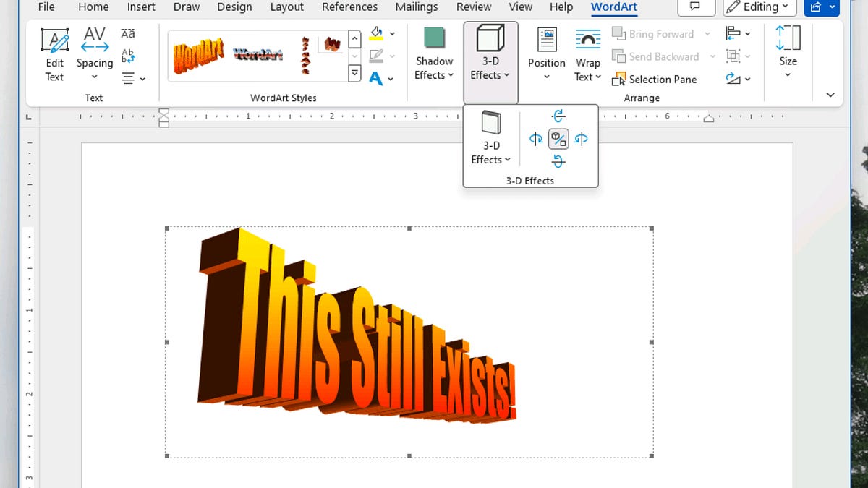Open the WordArt text alignment icon
The image size is (868, 488).
pos(128,78)
